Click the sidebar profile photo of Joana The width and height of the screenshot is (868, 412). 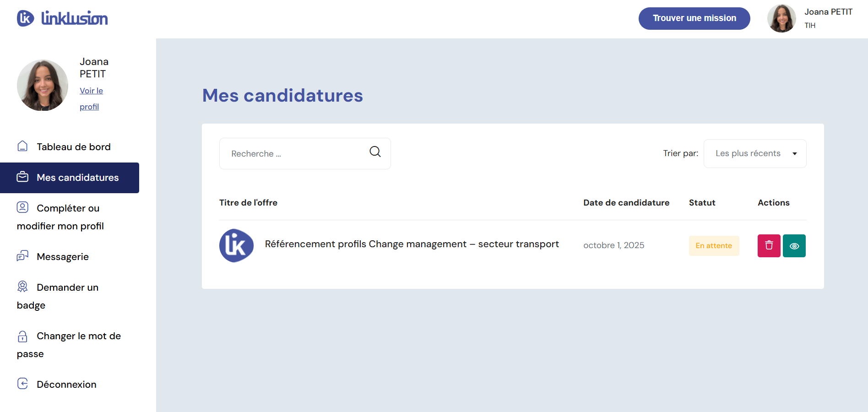coord(43,85)
